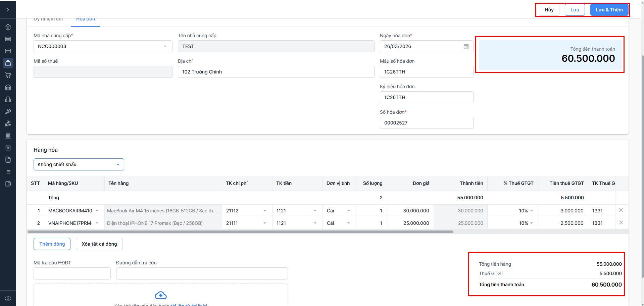This screenshot has height=306, width=644.
Task: Remove the VNAIPHONE17PRM row with X
Action: point(621,223)
